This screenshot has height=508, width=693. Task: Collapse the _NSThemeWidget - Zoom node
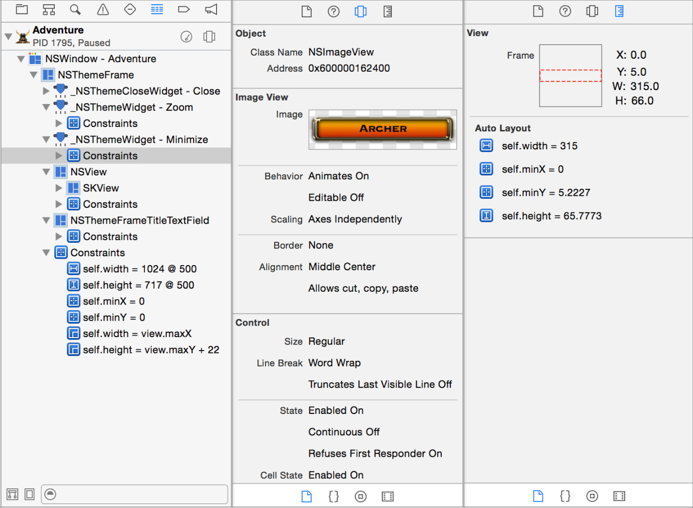46,107
